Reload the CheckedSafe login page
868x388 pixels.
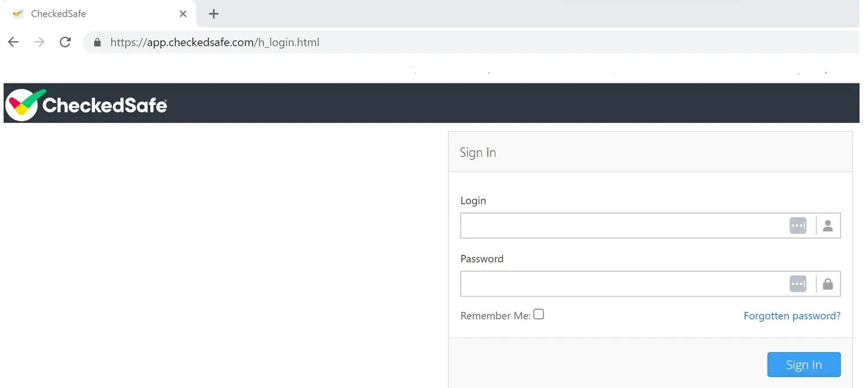point(65,42)
